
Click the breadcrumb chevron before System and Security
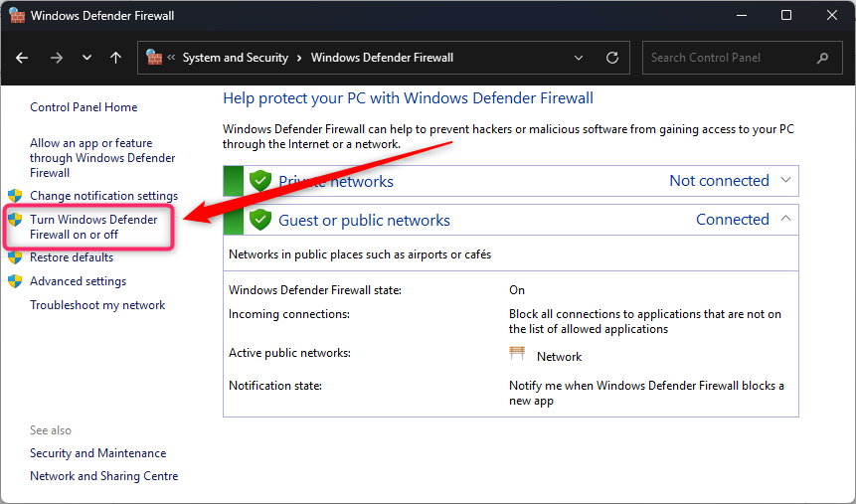(171, 57)
